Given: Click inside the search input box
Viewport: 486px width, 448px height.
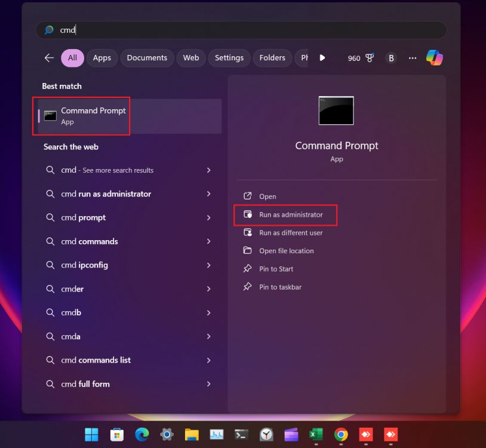Looking at the screenshot, I should 239,30.
